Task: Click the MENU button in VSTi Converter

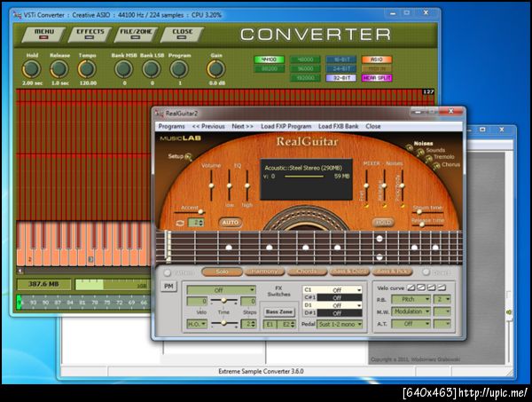Action: tap(43, 35)
